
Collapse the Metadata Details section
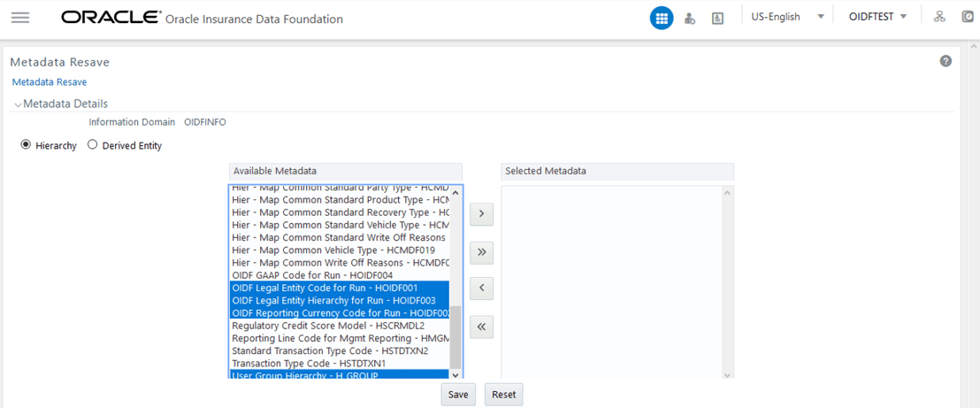(18, 104)
